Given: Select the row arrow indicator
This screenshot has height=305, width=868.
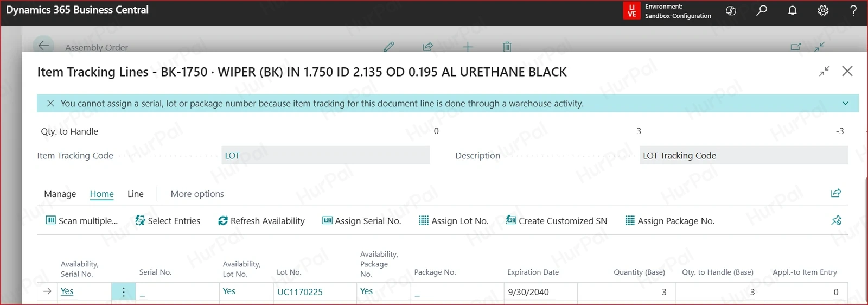Looking at the screenshot, I should click(x=47, y=291).
